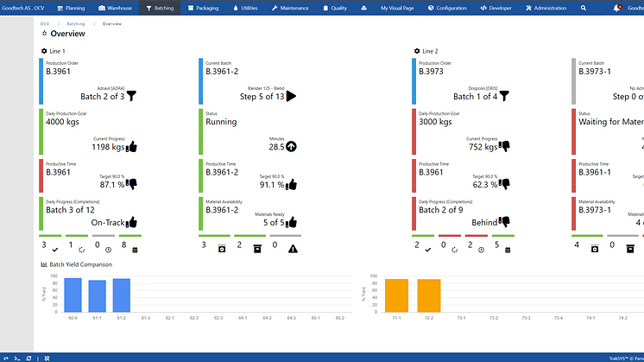The height and width of the screenshot is (362, 644).
Task: Click the funnel icon next to Batch 2 of 3
Action: pos(132,96)
